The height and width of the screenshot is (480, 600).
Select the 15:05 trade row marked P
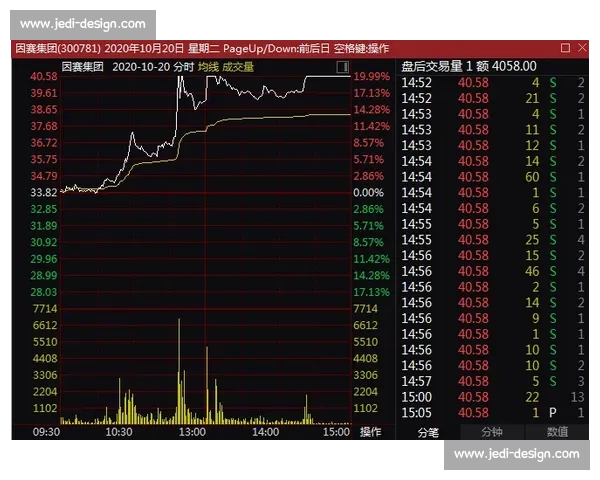(x=492, y=413)
